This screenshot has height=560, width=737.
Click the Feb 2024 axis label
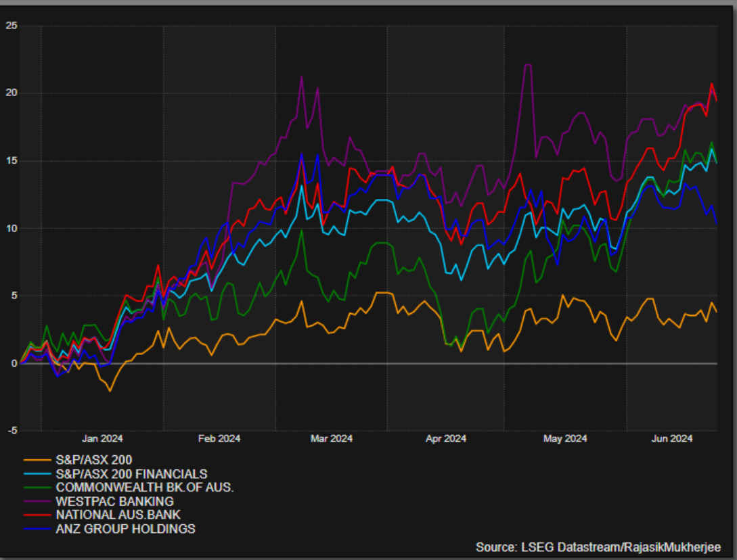[x=219, y=438]
